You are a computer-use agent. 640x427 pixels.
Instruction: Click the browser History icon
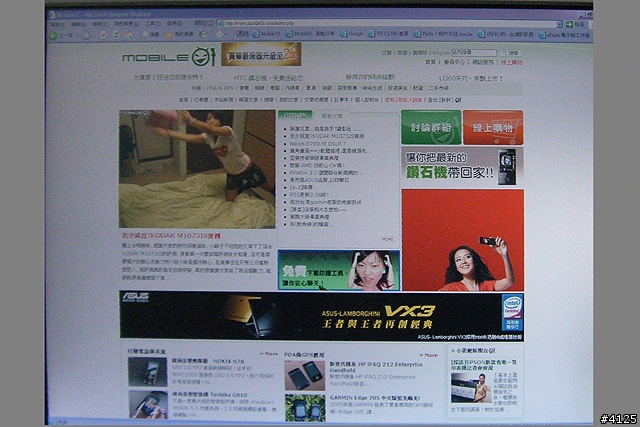(203, 35)
